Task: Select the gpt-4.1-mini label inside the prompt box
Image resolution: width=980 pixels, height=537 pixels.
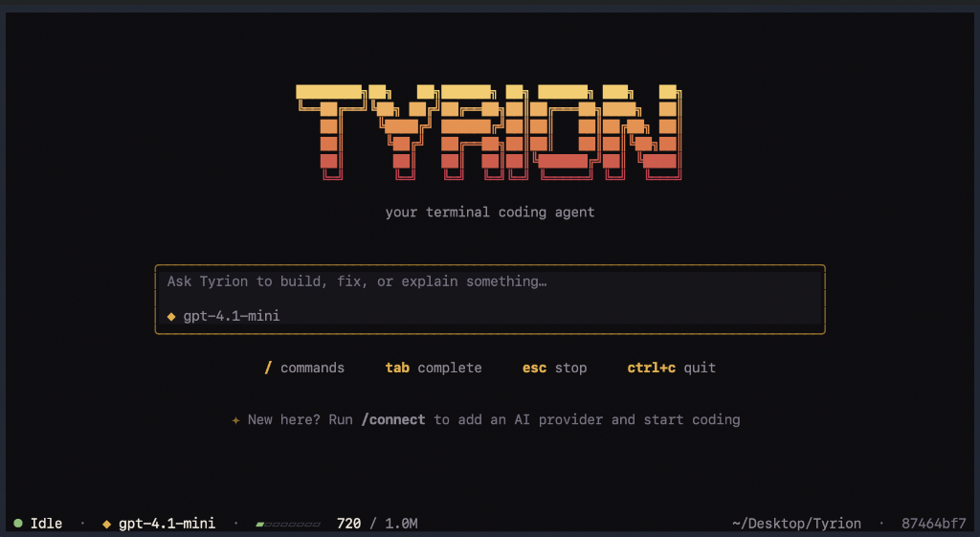Action: coord(232,316)
